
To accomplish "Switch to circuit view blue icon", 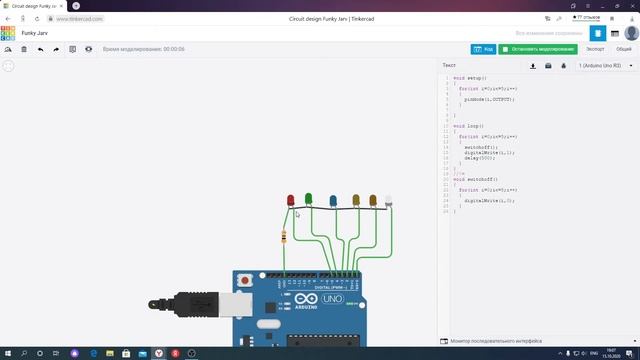I will 598,33.
